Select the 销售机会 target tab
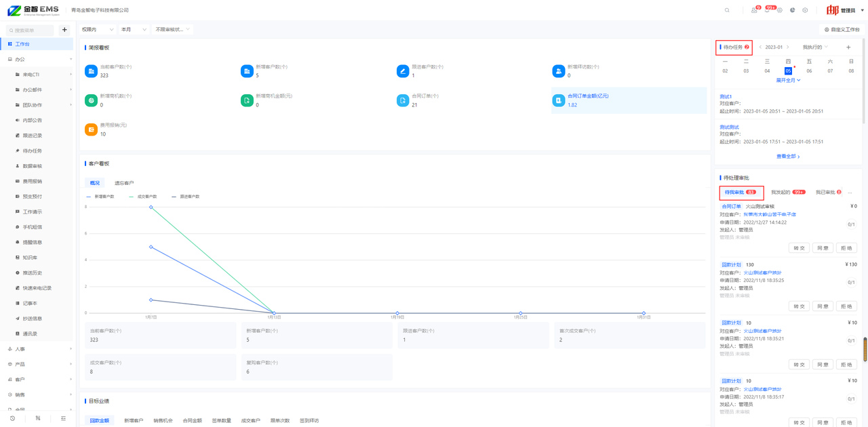Screen dimensions: 868x427 [163, 421]
